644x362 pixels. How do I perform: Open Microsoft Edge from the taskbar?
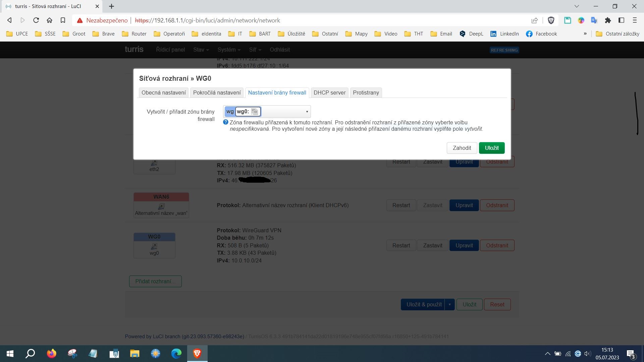pos(176,354)
